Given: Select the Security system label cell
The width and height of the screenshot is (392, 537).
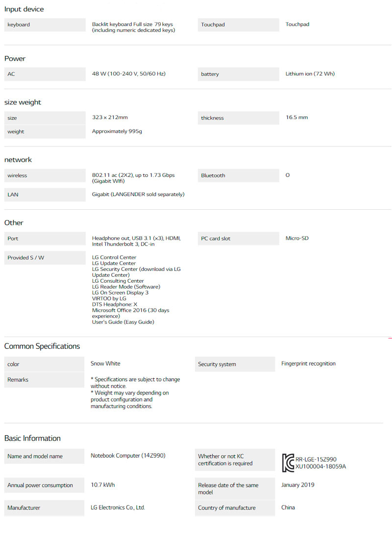Looking at the screenshot, I should [235, 365].
